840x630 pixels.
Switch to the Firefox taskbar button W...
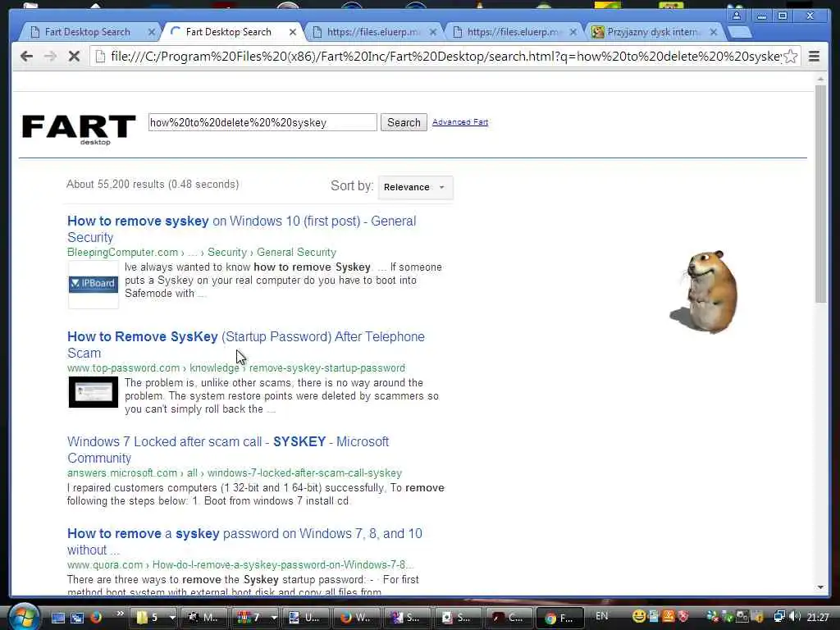[x=356, y=618]
